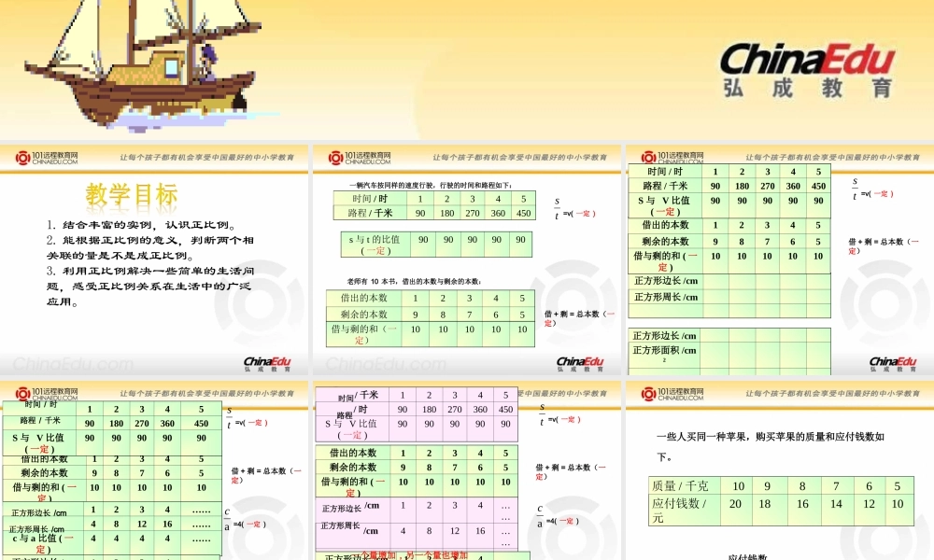Screen dimensions: 934x560
Task: Click the 101远程教育网 logo on green table slide
Action: click(x=47, y=394)
